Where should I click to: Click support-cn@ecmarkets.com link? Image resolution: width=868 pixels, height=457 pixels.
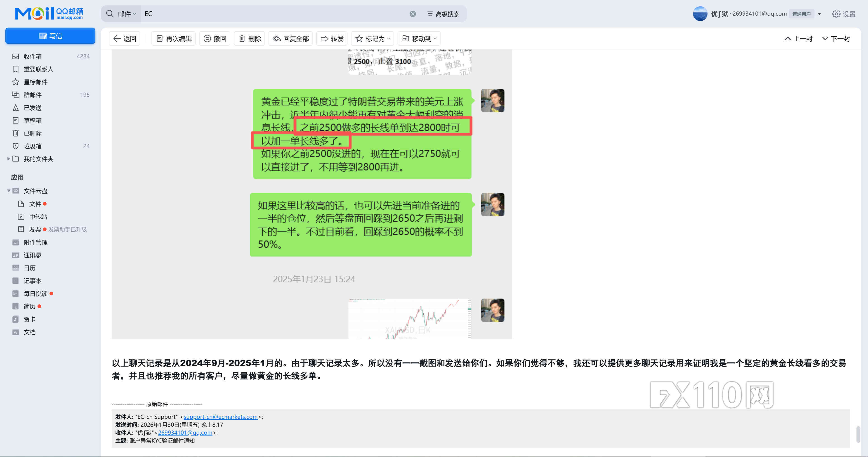click(220, 417)
